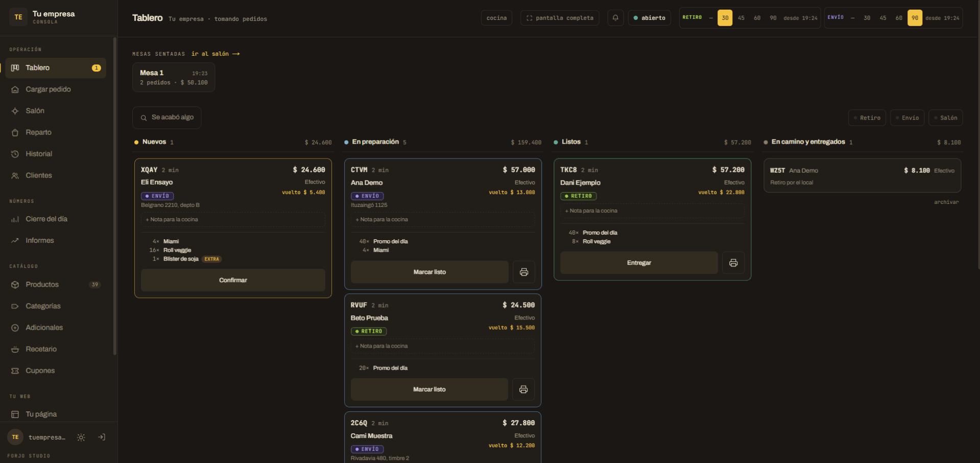Open Cargar pedido from sidebar

click(56, 89)
